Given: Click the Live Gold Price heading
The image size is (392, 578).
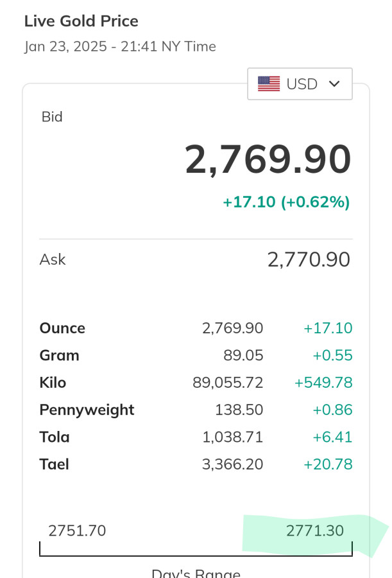Looking at the screenshot, I should [81, 21].
